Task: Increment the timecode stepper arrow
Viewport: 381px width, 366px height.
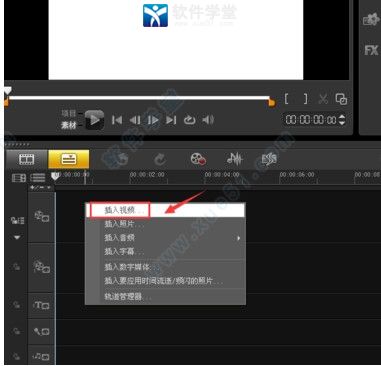Action: point(342,117)
